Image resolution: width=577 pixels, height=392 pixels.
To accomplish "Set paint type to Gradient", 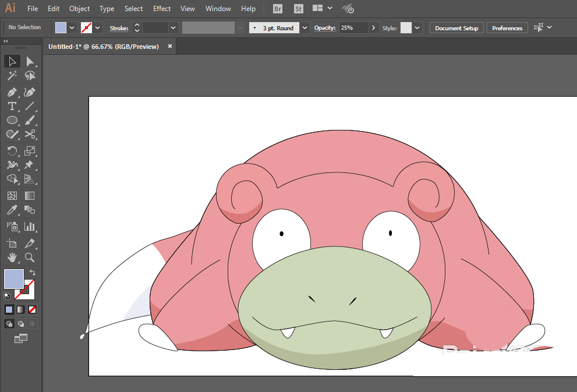I will (20, 309).
